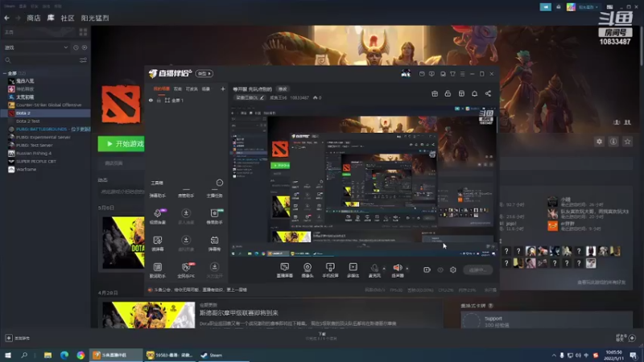Expand speaker options arrow
644x362 pixels.
pos(407,269)
